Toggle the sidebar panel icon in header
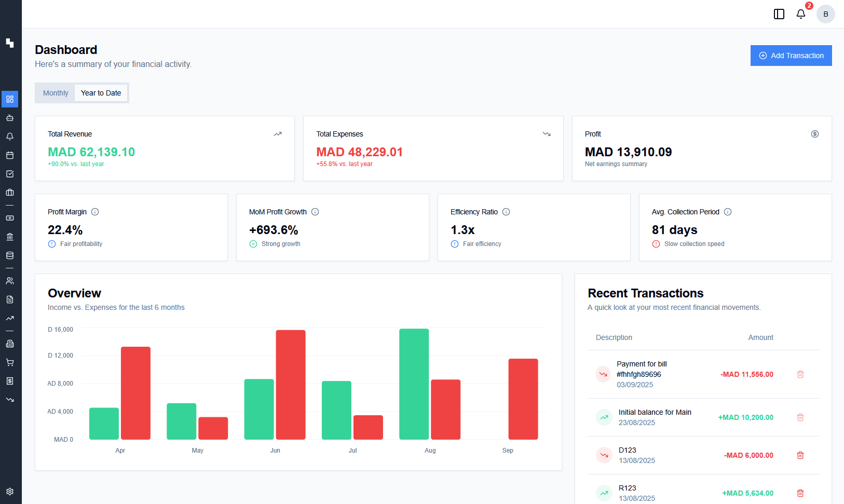Screen dimensions: 844x504 [x=779, y=14]
